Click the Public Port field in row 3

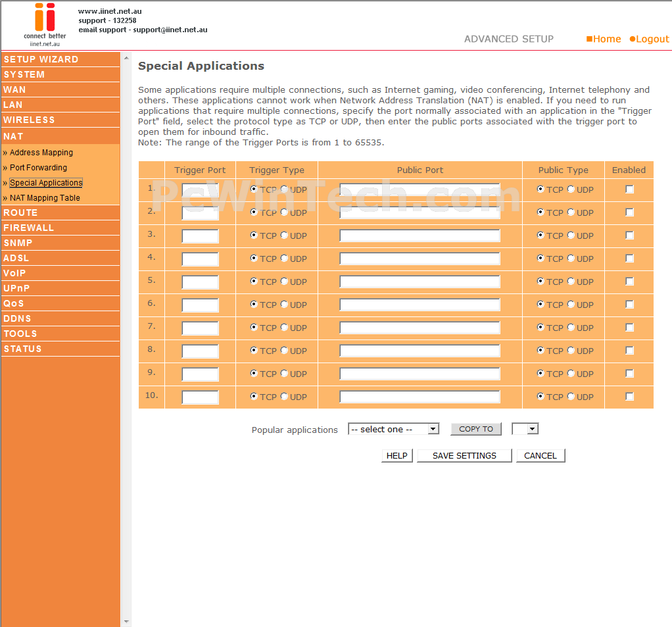(x=420, y=236)
